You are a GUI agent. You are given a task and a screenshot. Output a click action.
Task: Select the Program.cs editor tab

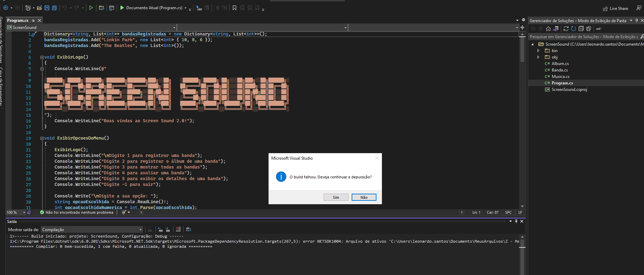click(18, 20)
